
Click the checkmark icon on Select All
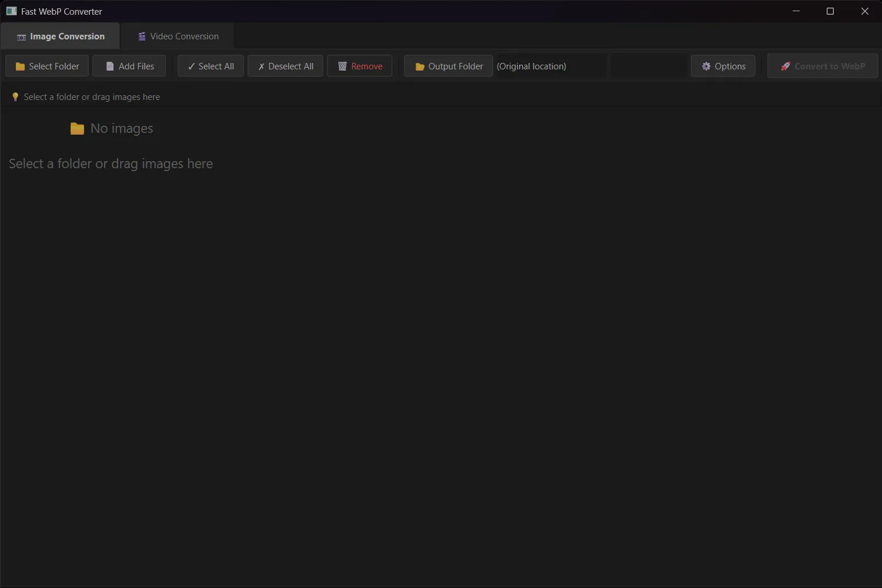pyautogui.click(x=191, y=66)
